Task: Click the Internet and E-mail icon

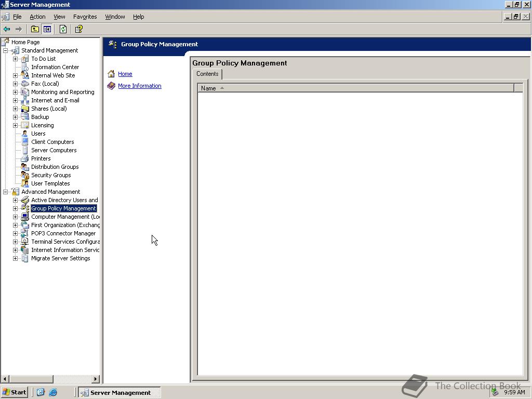Action: (25, 100)
